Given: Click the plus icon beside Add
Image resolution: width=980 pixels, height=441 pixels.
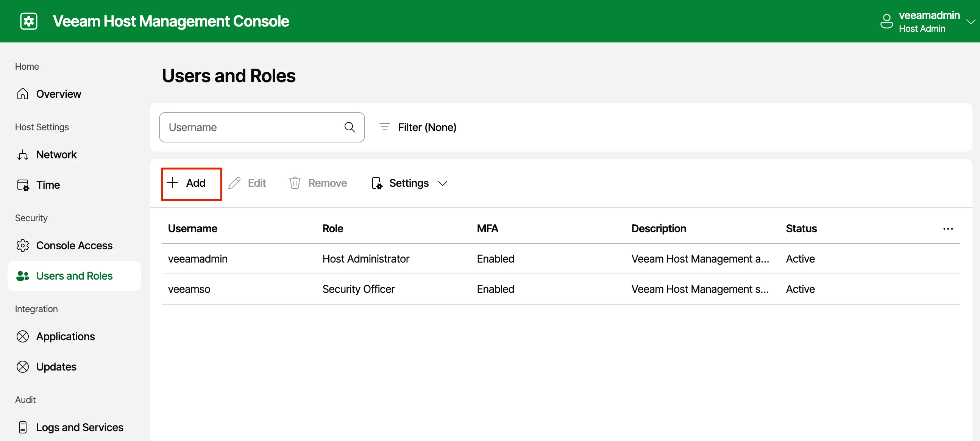Looking at the screenshot, I should [172, 183].
